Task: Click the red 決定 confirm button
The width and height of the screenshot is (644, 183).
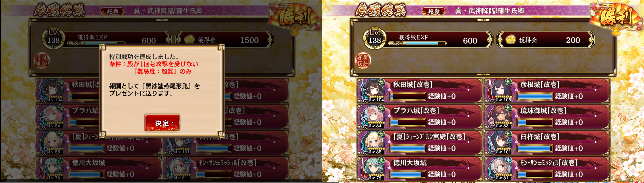Action: click(x=162, y=123)
